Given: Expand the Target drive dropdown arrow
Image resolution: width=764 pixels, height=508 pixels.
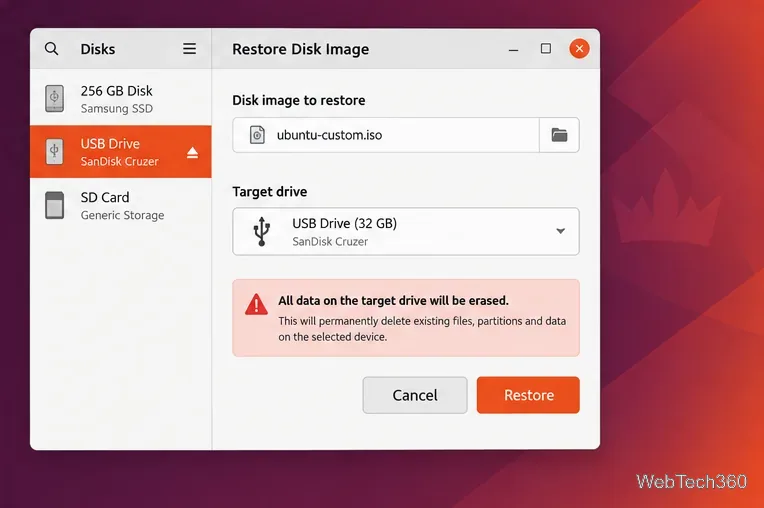Looking at the screenshot, I should [560, 231].
